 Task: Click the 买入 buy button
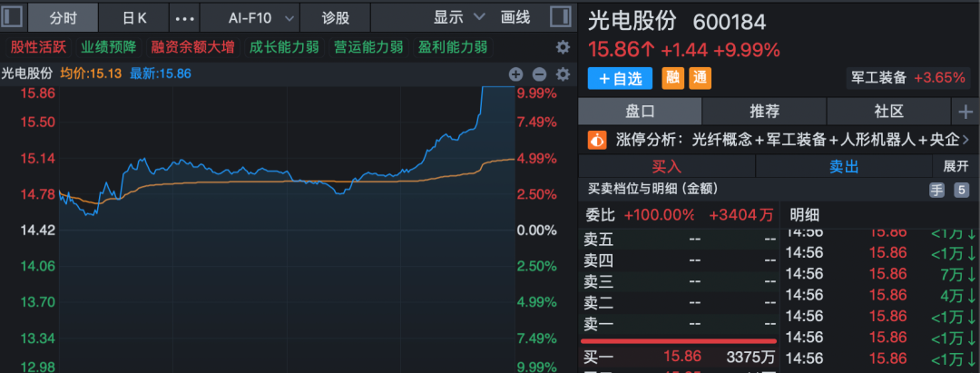[667, 167]
